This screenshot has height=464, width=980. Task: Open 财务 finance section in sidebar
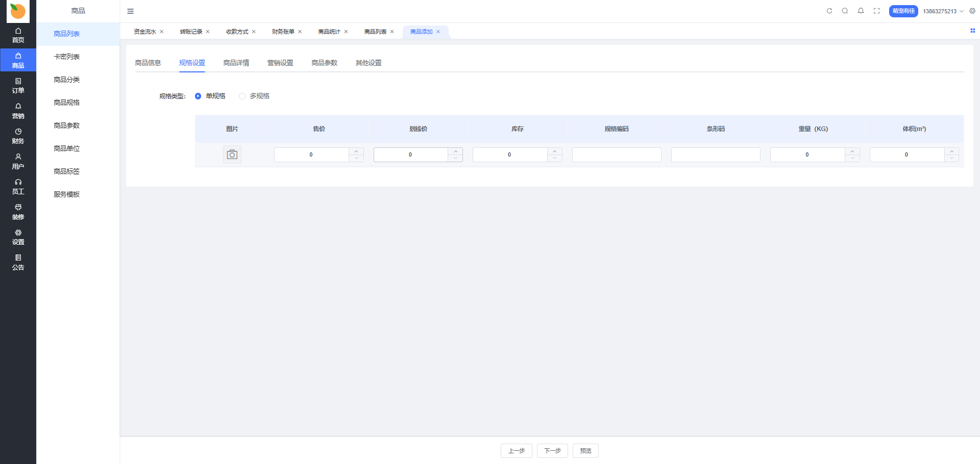[18, 136]
